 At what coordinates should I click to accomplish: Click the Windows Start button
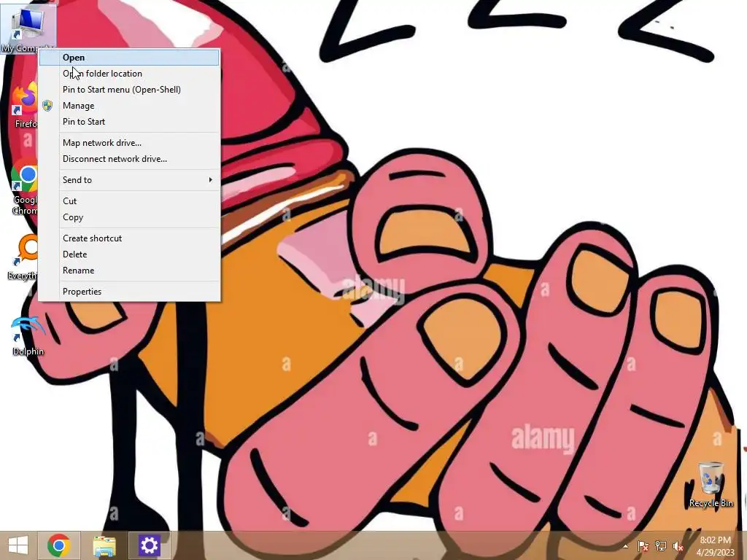[x=18, y=545]
